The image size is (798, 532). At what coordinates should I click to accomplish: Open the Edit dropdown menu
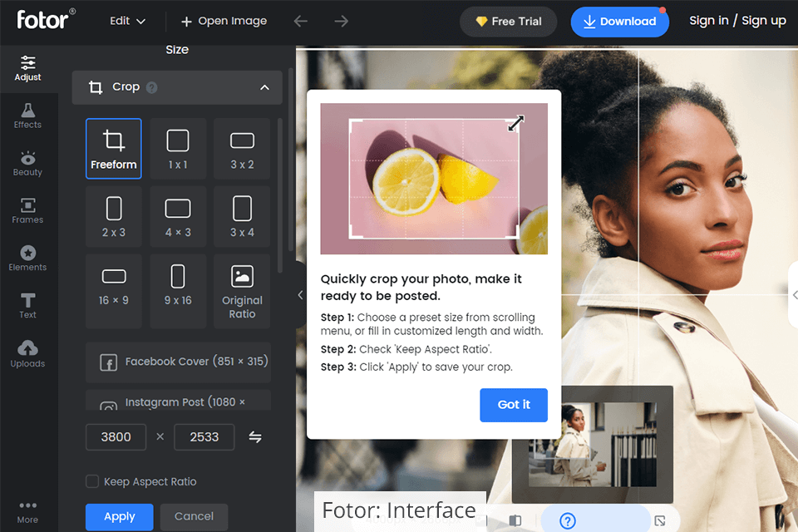128,21
